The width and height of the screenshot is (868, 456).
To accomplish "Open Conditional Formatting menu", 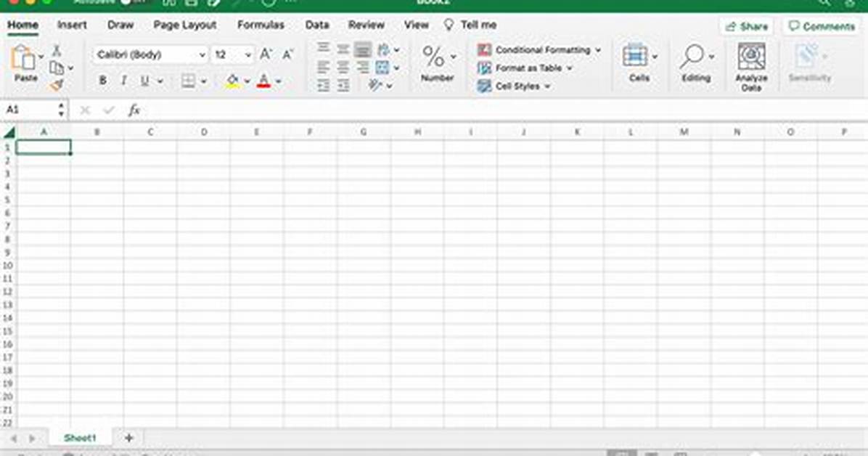I will (x=539, y=50).
